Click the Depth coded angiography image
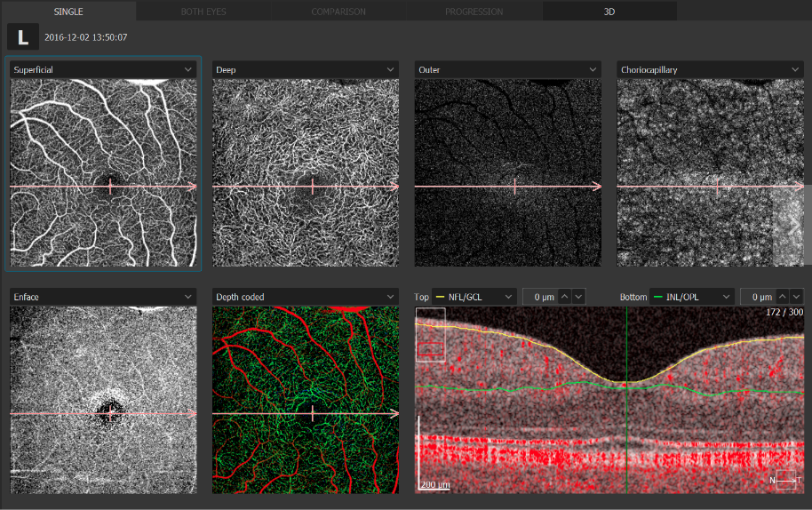This screenshot has width=812, height=510. [305, 400]
